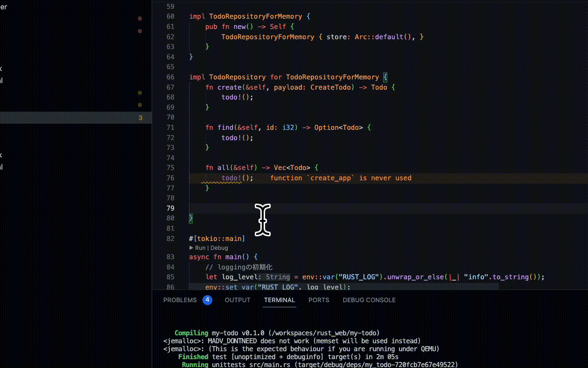Click the todo!() macro on line 68
This screenshot has height=368, width=588.
237,97
